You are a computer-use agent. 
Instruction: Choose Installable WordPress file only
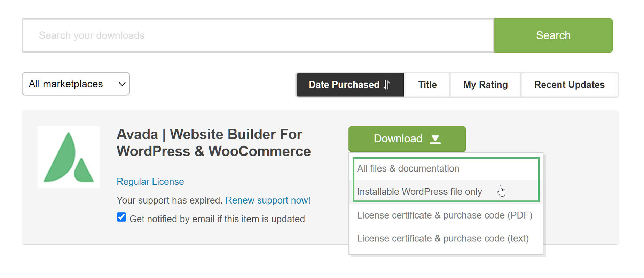click(446, 191)
